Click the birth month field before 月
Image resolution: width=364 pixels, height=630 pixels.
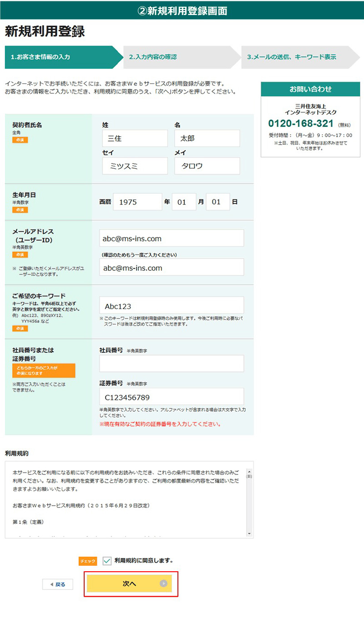coord(184,202)
